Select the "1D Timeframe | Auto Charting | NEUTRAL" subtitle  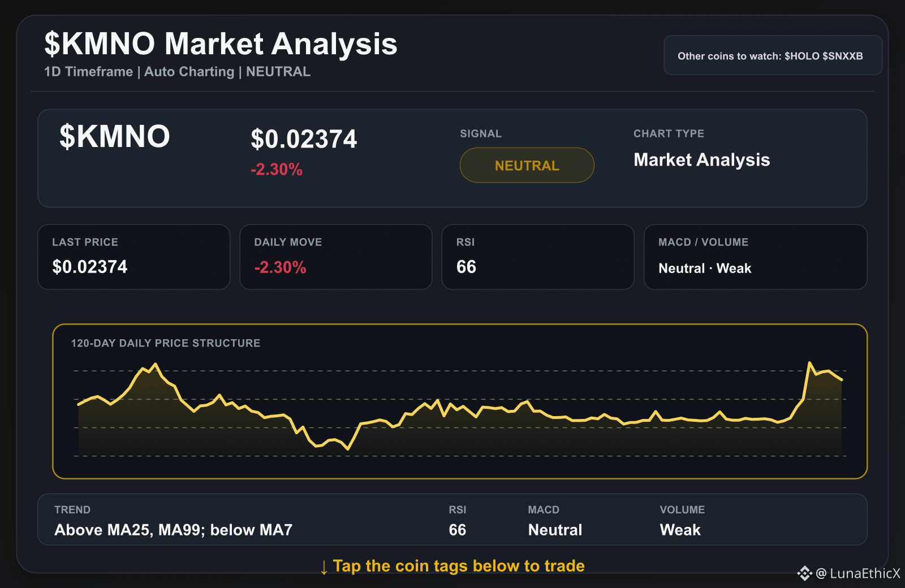(177, 72)
